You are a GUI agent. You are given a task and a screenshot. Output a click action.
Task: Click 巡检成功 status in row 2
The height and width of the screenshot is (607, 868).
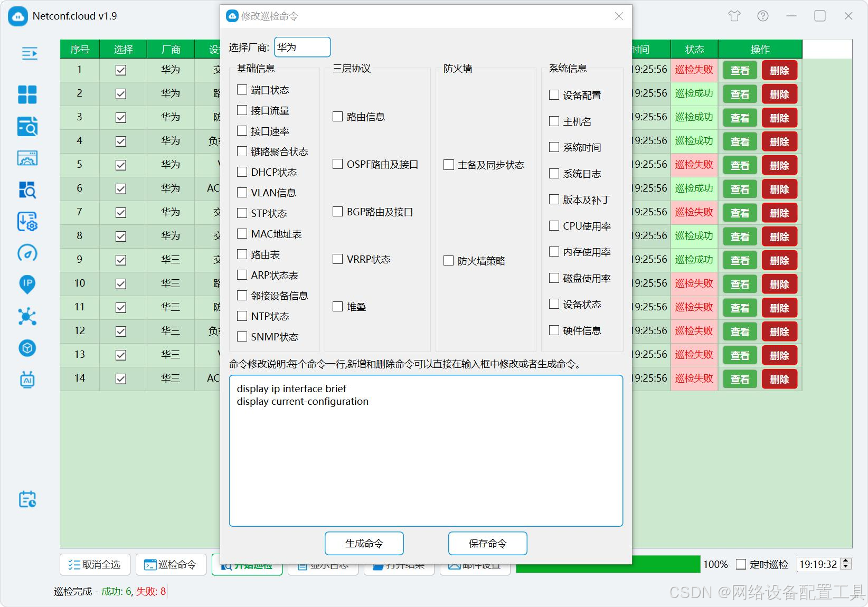(694, 93)
